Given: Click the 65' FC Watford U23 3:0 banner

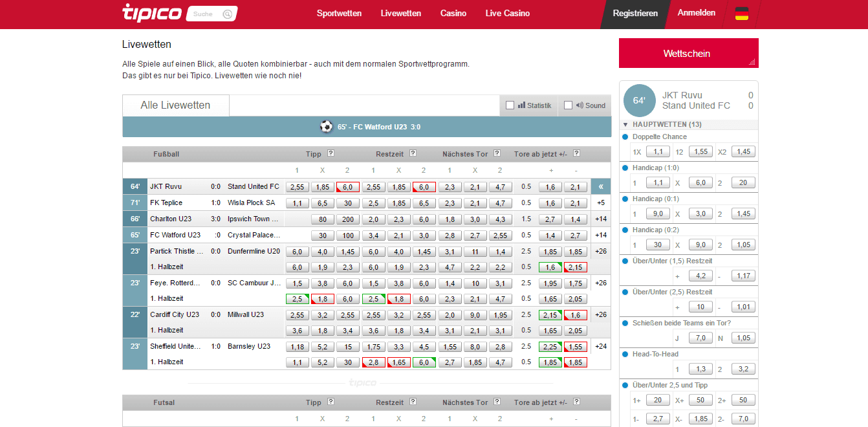Looking at the screenshot, I should pyautogui.click(x=367, y=127).
